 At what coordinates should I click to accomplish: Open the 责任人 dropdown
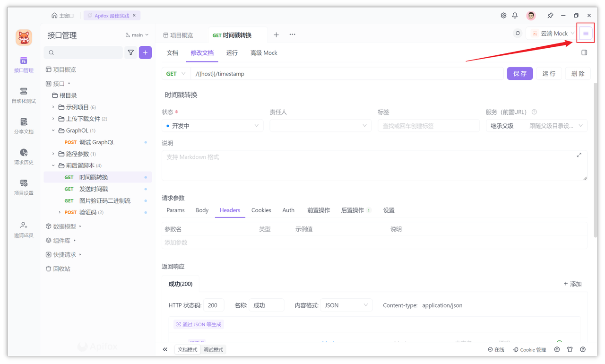[x=320, y=126]
